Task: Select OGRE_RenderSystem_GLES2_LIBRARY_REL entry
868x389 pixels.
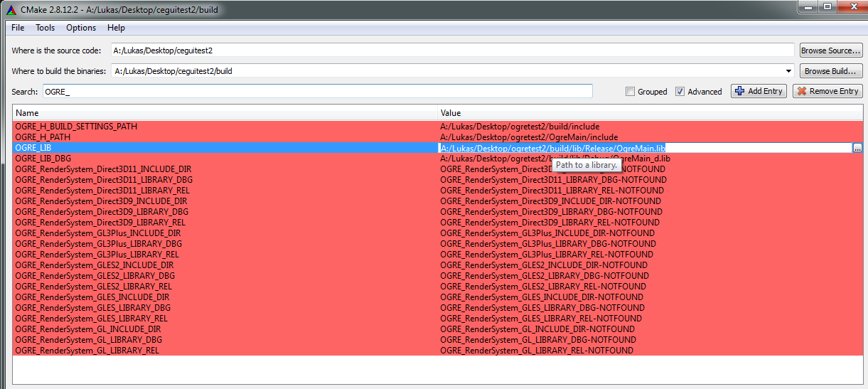Action: [x=93, y=287]
